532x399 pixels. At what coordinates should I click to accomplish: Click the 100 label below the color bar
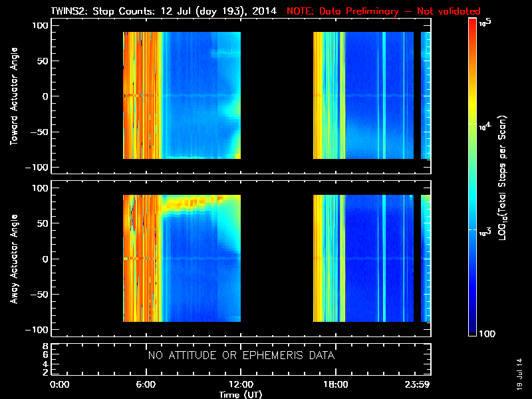pos(487,334)
